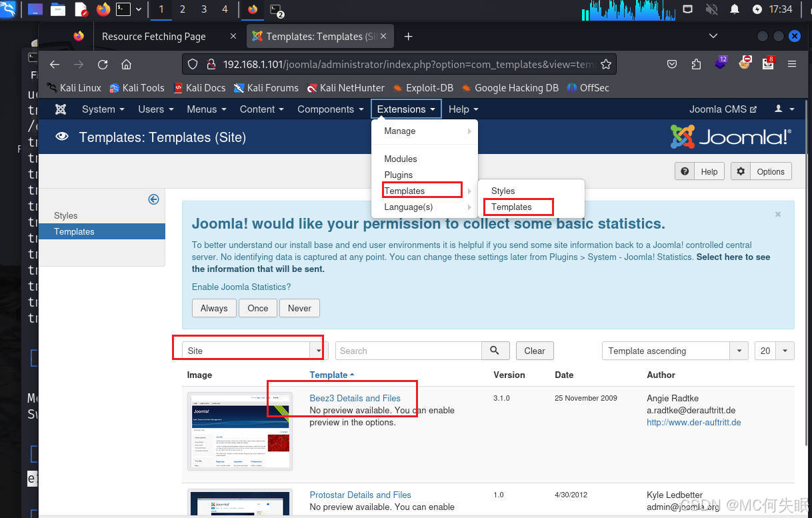Open Beez3 Details and Files

click(x=355, y=398)
